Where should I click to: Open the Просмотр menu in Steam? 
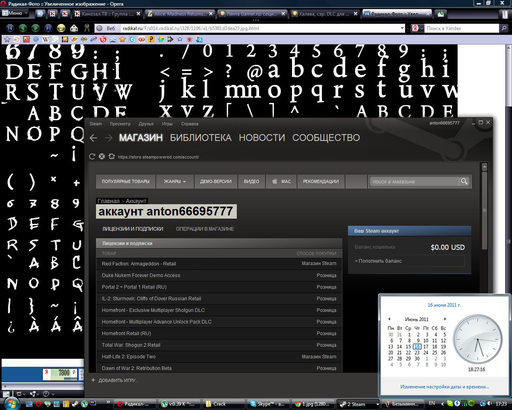pos(120,124)
